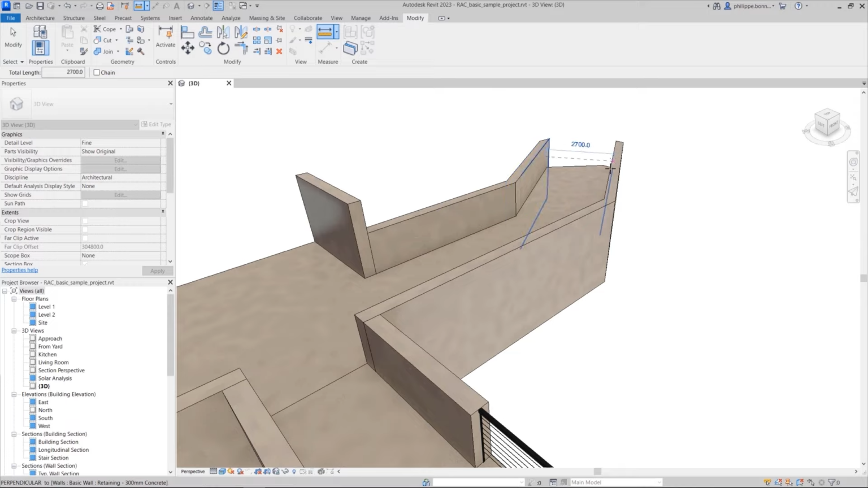Click the Type Properties icon
The height and width of the screenshot is (488, 868).
pyautogui.click(x=40, y=32)
